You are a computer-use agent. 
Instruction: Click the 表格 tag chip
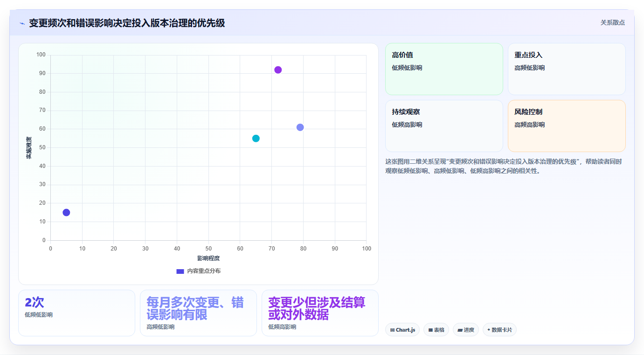pyautogui.click(x=436, y=330)
